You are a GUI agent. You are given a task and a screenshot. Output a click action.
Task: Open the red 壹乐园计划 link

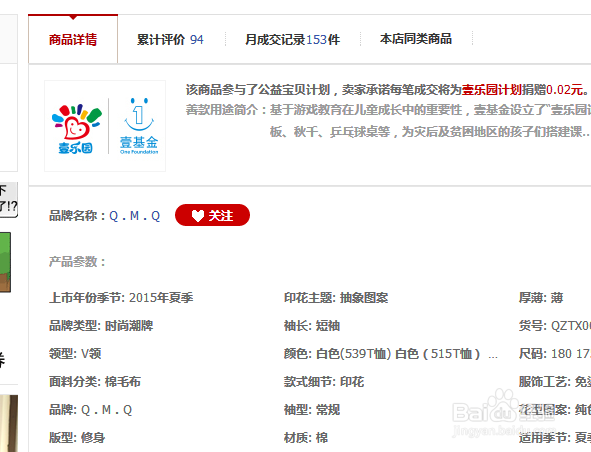click(491, 90)
